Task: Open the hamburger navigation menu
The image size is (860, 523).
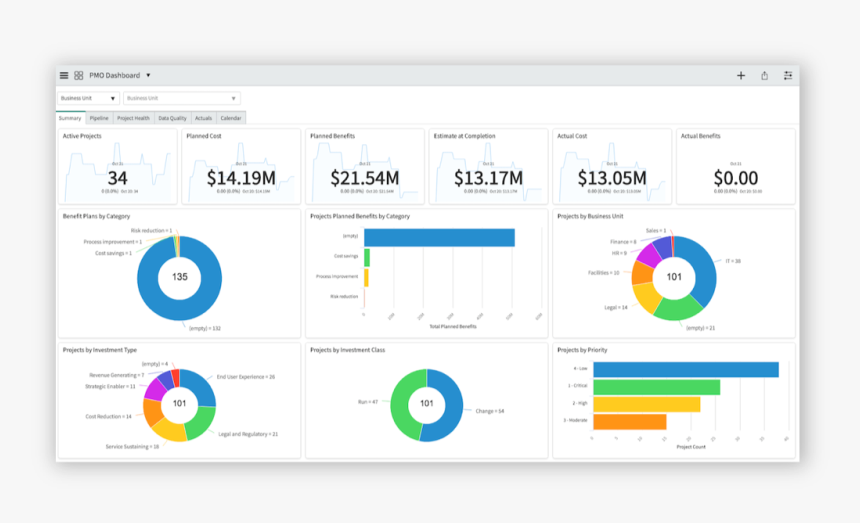Action: pyautogui.click(x=64, y=76)
